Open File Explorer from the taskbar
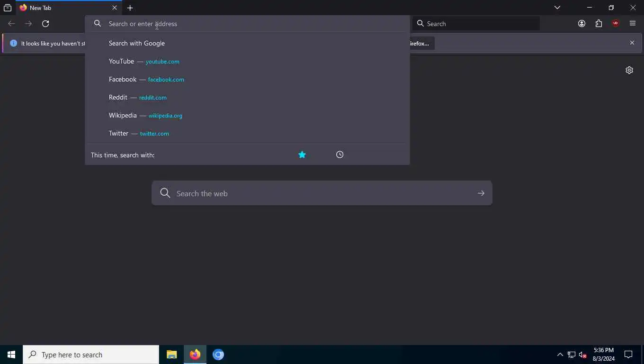 click(171, 355)
